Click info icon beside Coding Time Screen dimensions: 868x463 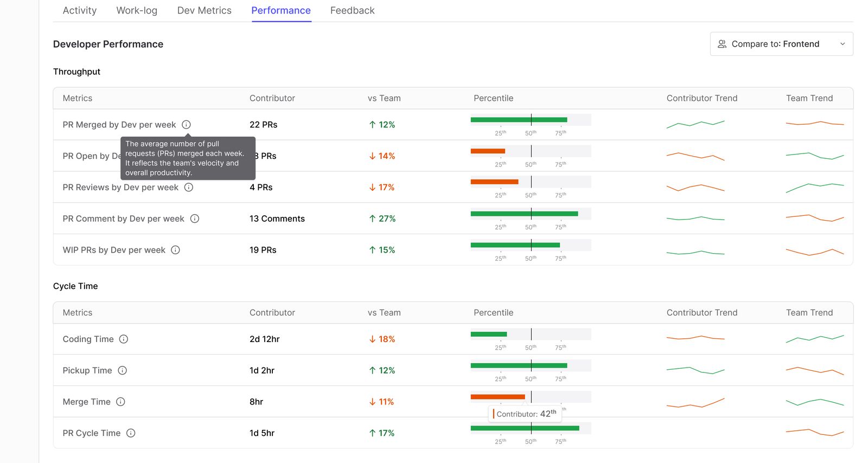click(124, 339)
